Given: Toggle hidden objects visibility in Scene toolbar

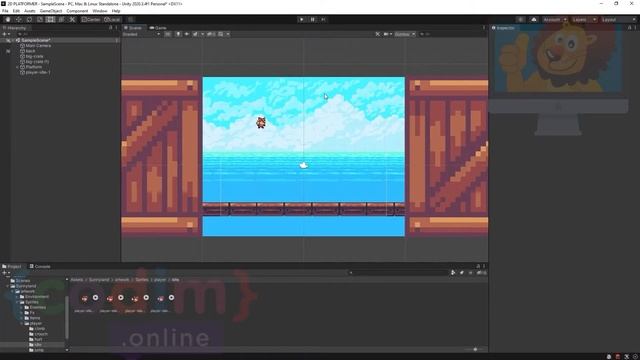Looking at the screenshot, I should point(210,34).
